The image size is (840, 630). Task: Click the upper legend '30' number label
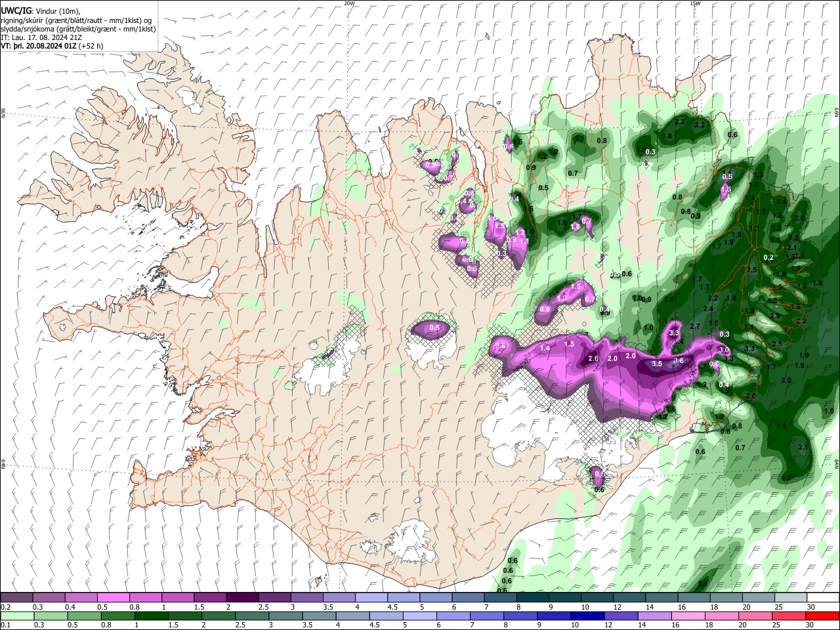tap(811, 607)
